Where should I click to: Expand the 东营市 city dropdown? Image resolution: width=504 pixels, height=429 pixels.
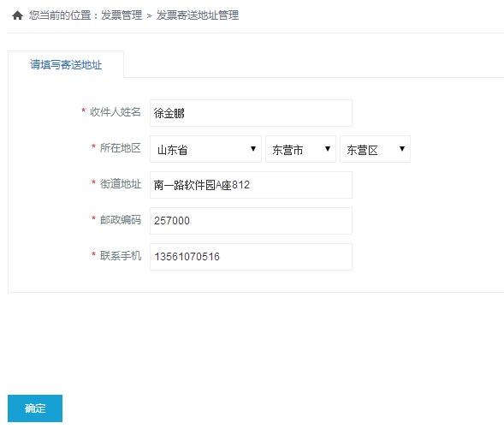point(300,149)
